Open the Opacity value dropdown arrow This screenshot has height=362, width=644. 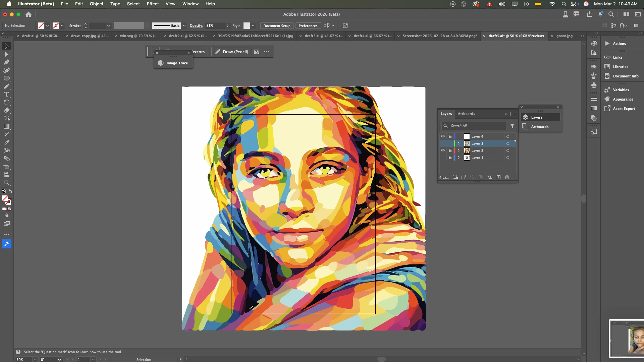point(227,26)
